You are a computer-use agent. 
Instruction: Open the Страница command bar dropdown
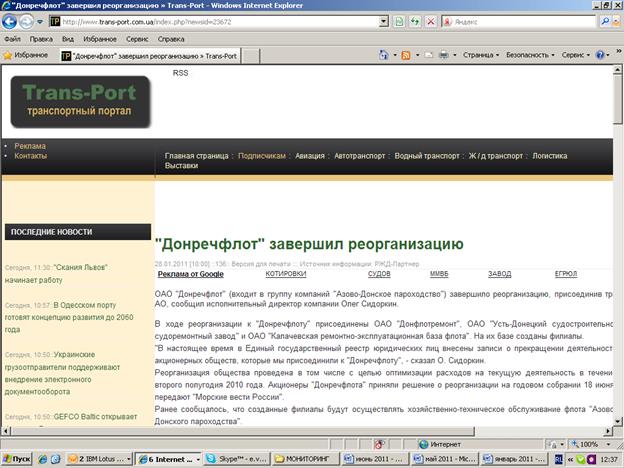coord(481,55)
